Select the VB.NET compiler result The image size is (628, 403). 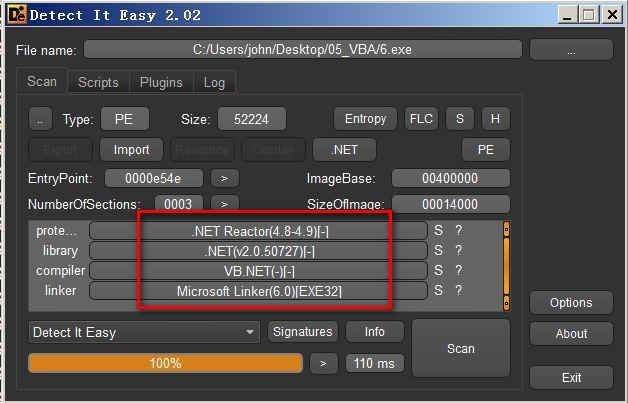click(x=258, y=271)
